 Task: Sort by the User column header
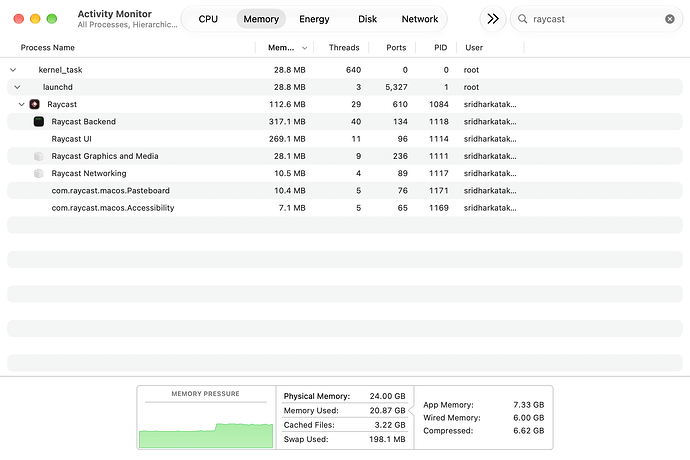474,48
